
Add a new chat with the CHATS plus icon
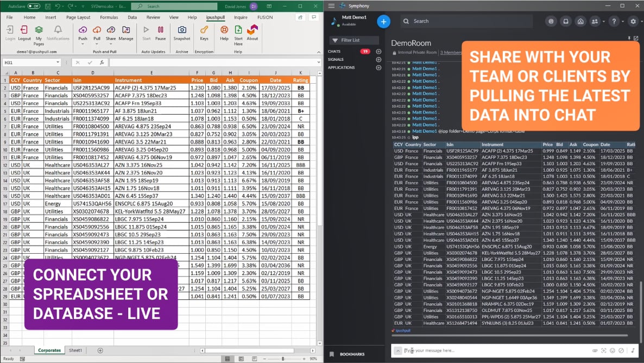(x=378, y=52)
